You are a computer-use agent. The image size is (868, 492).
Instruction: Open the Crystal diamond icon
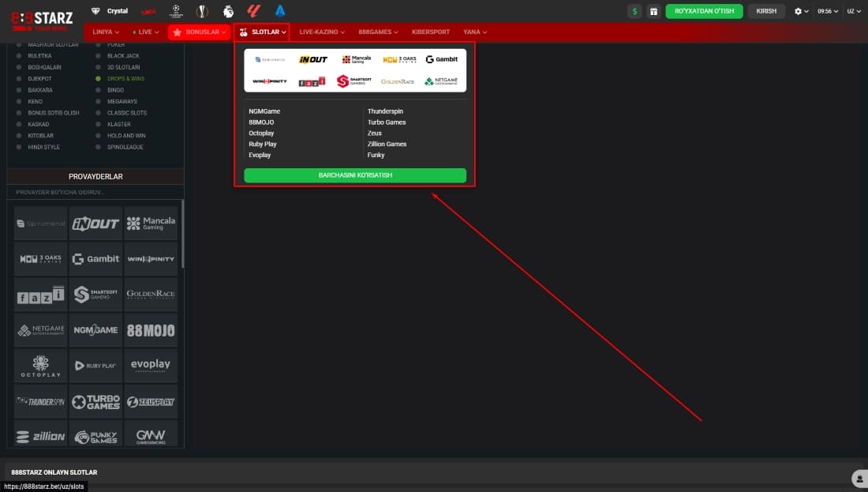tap(95, 11)
